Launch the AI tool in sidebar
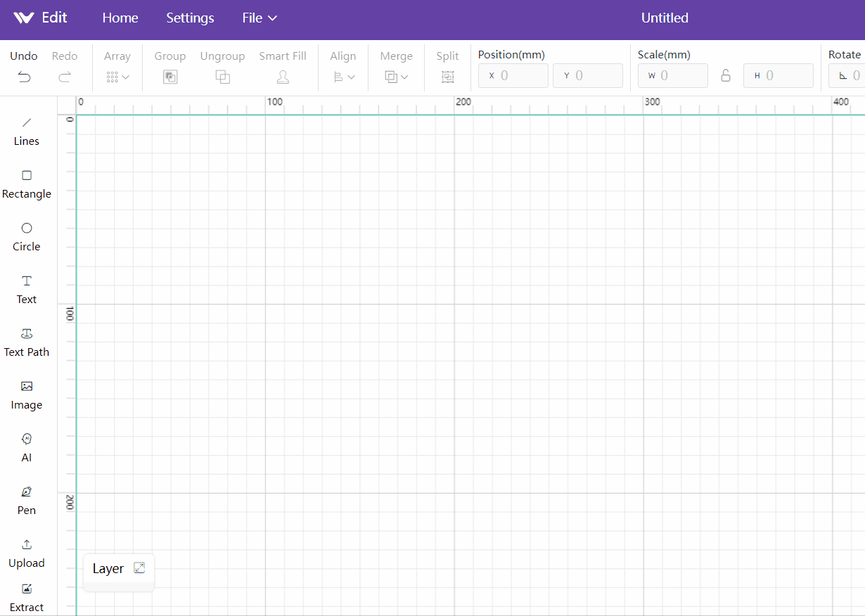This screenshot has height=616, width=865. point(27,447)
